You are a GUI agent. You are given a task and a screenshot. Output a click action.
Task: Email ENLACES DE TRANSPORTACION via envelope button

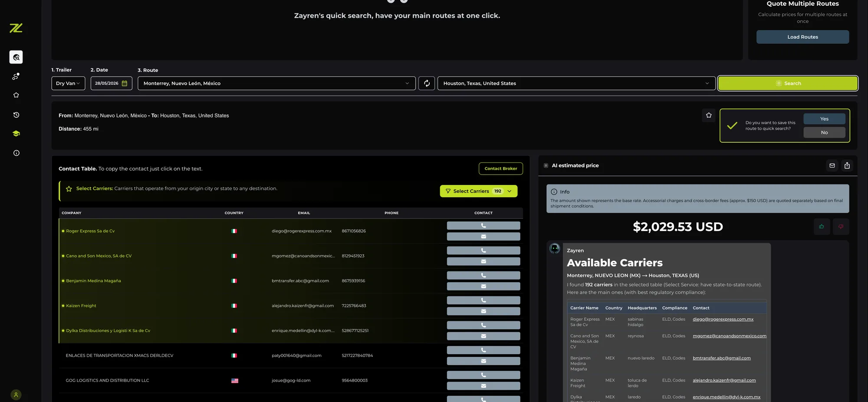483,361
